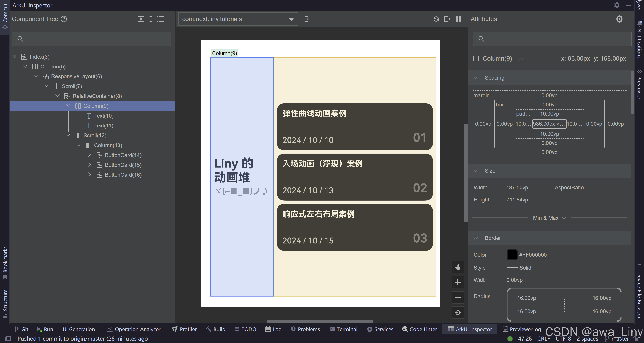Click the grid layout view icon
This screenshot has width=644, height=343.
point(458,19)
